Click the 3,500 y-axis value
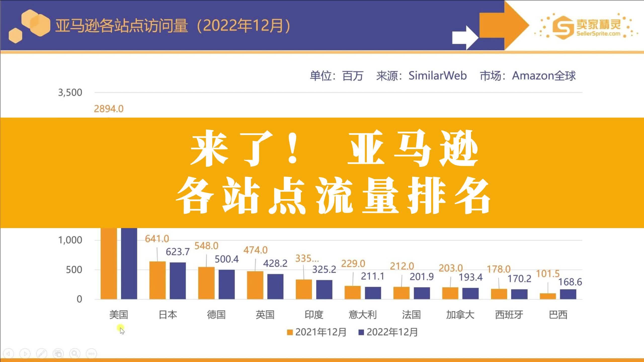 click(70, 93)
